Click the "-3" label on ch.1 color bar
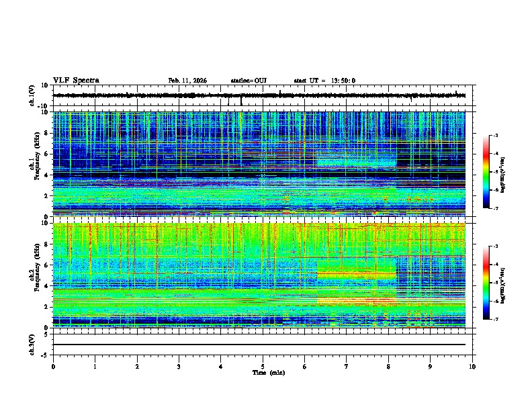Viewport: 532px width, 411px height. (496, 135)
